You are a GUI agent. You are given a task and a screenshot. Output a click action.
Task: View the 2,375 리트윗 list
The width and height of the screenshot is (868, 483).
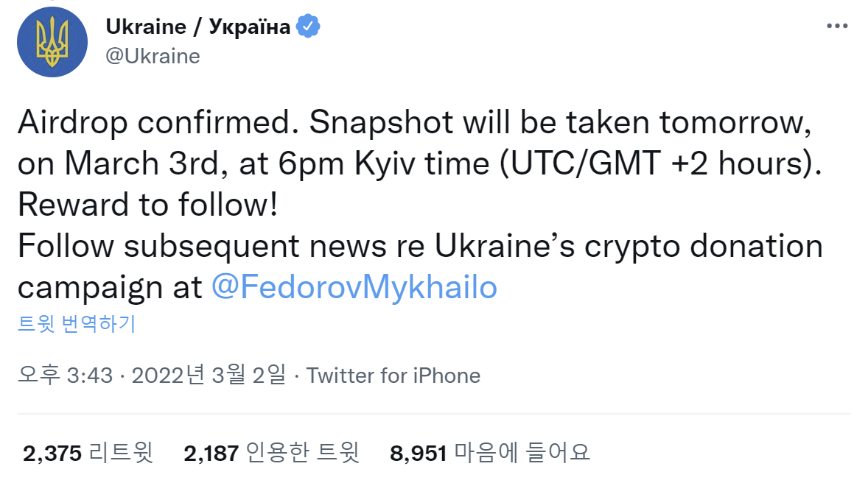pyautogui.click(x=88, y=453)
